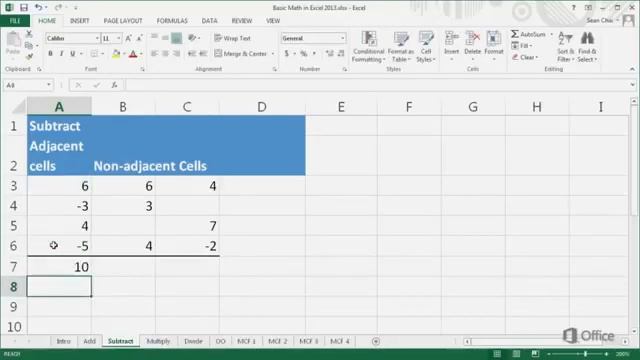This screenshot has height=360, width=640.
Task: Switch to the INSERT ribbon tab
Action: 80,21
